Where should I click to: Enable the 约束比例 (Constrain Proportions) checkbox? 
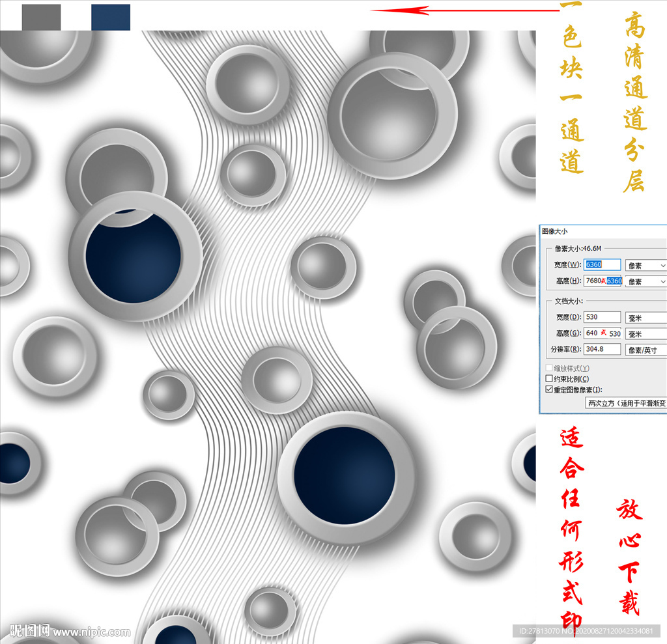[x=549, y=378]
